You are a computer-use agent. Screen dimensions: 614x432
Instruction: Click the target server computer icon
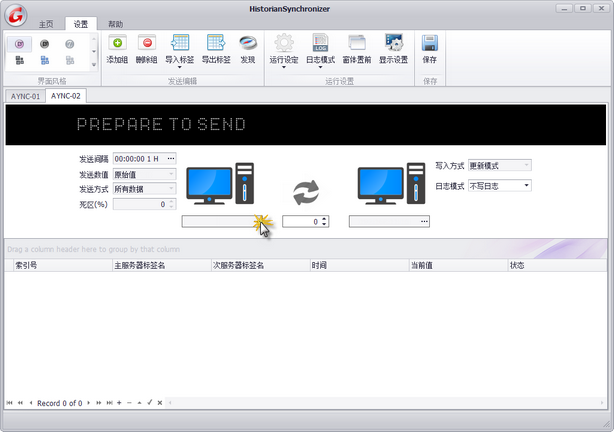coord(391,184)
